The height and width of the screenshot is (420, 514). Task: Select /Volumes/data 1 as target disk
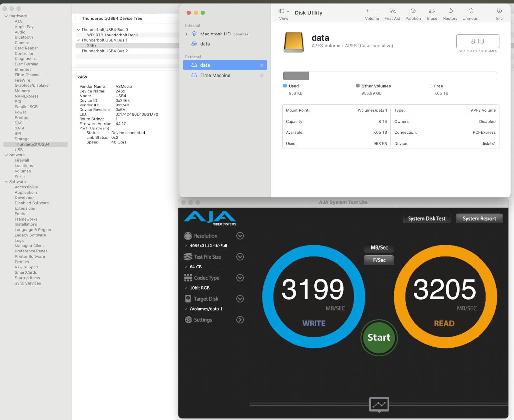[x=206, y=309]
